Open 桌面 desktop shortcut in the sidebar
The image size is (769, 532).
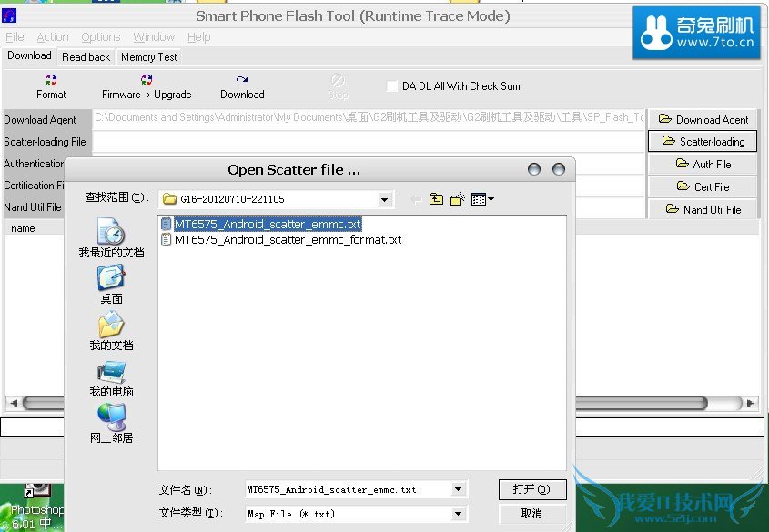coord(111,285)
